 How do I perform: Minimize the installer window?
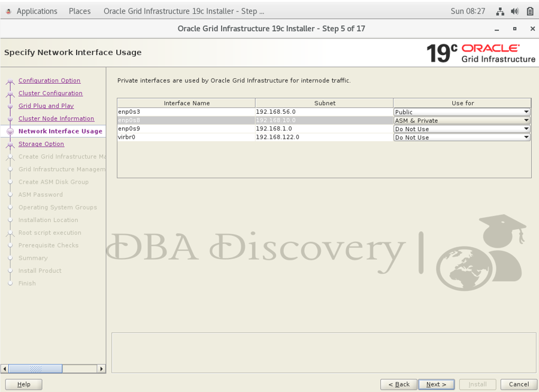click(496, 29)
